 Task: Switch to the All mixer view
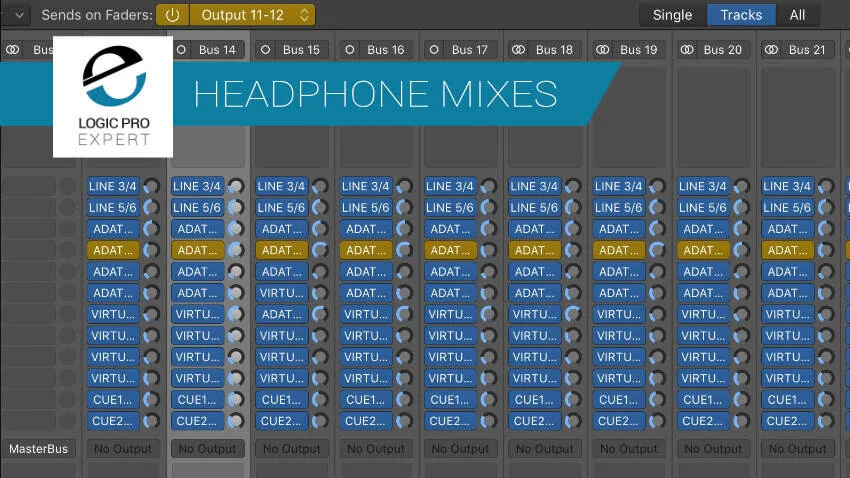coord(797,15)
